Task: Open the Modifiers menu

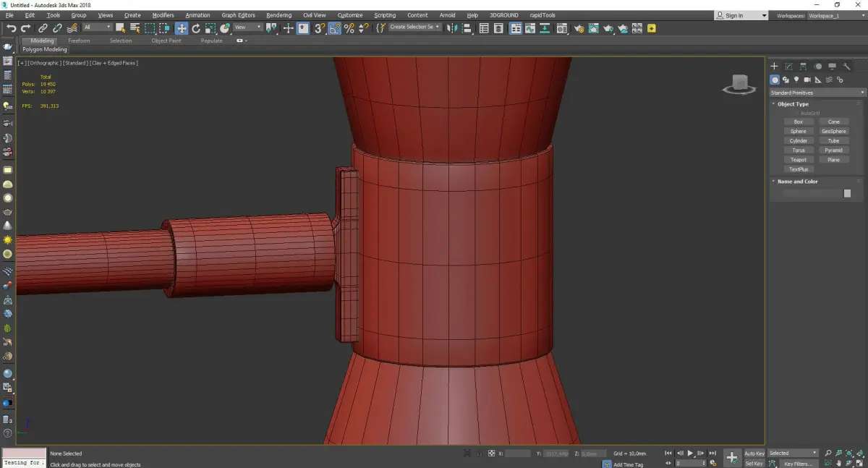Action: (x=163, y=15)
